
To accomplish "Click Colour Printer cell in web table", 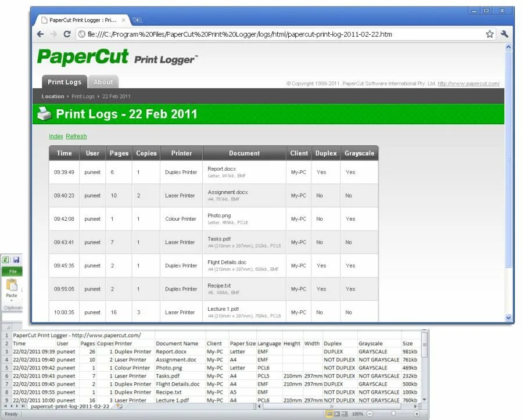I will point(181,218).
